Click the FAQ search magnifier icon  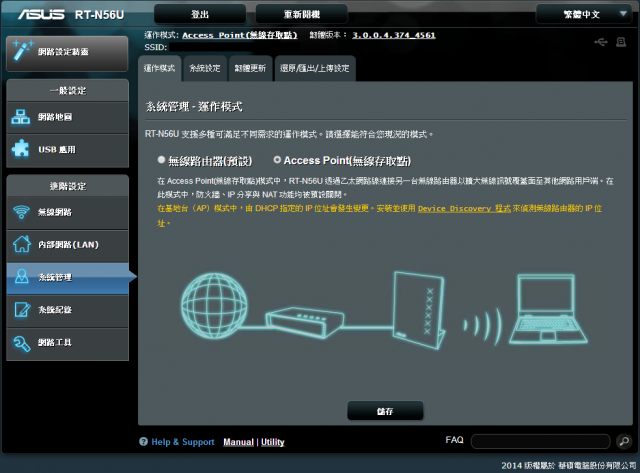coord(624,441)
